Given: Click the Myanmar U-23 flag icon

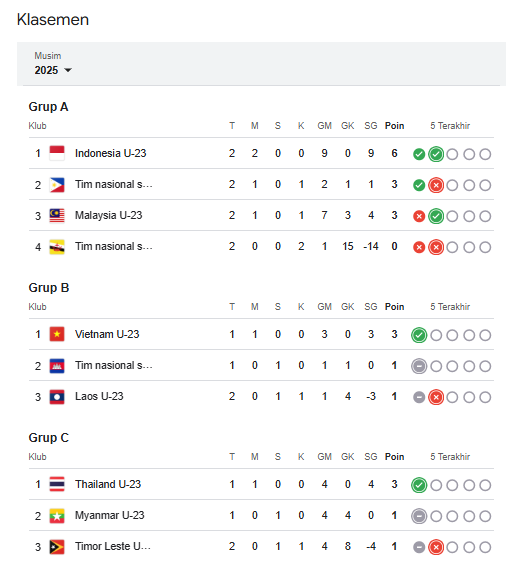Looking at the screenshot, I should (x=57, y=515).
